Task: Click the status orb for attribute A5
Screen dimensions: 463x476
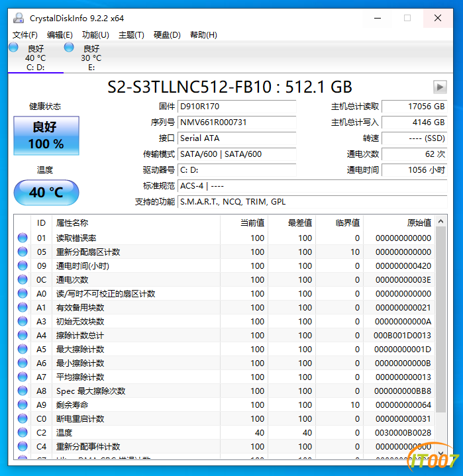Action: (x=23, y=349)
